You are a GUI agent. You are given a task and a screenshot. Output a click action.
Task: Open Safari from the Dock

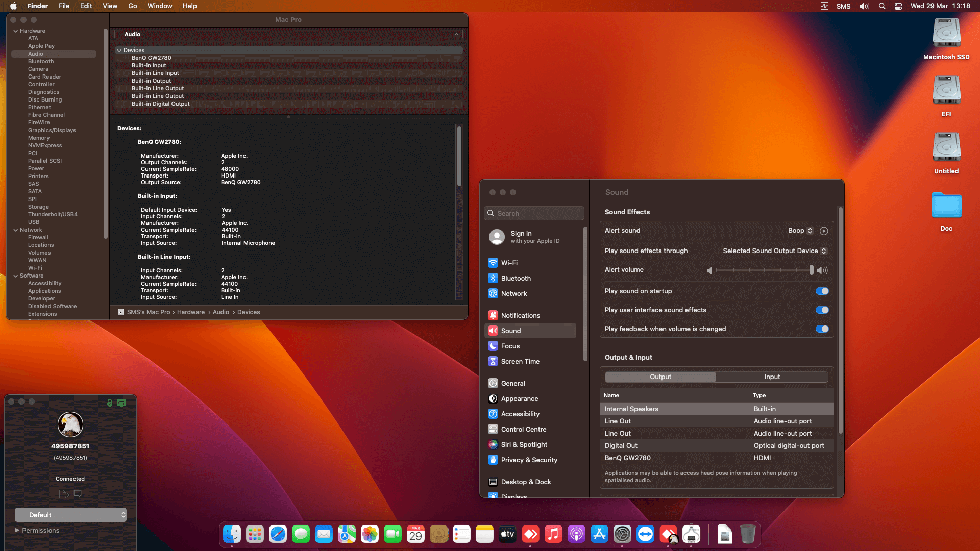click(278, 534)
